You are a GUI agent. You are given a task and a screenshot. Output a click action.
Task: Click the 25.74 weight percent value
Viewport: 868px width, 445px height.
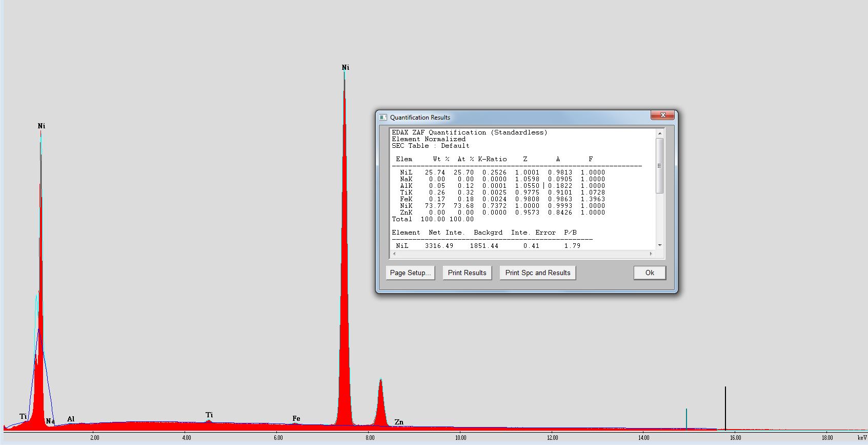tap(435, 172)
